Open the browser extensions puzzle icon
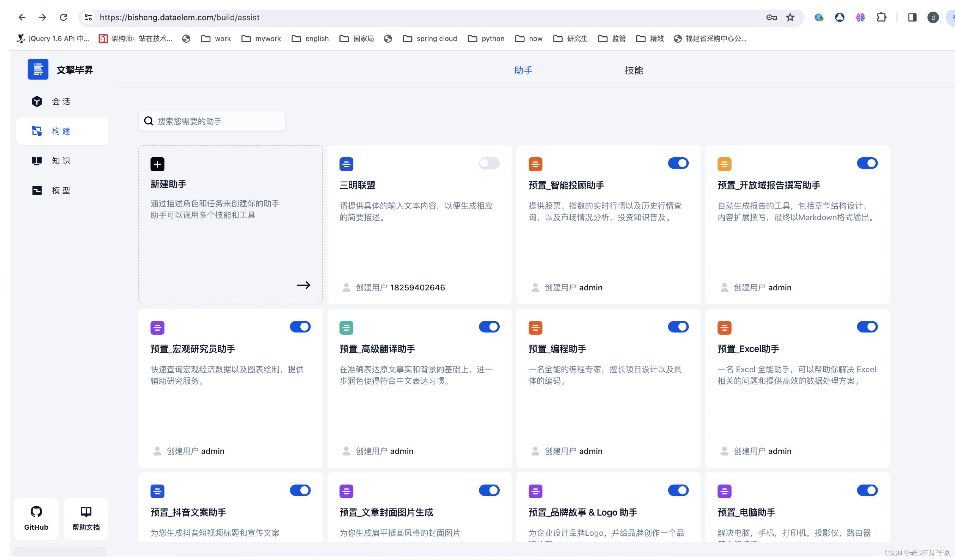Image resolution: width=955 pixels, height=560 pixels. point(882,17)
